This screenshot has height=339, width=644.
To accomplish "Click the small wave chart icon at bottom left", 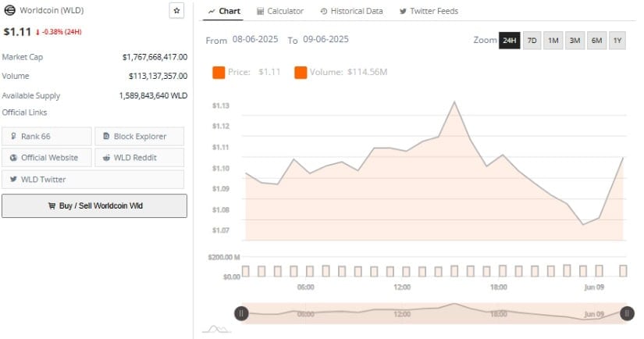I will pos(217,329).
